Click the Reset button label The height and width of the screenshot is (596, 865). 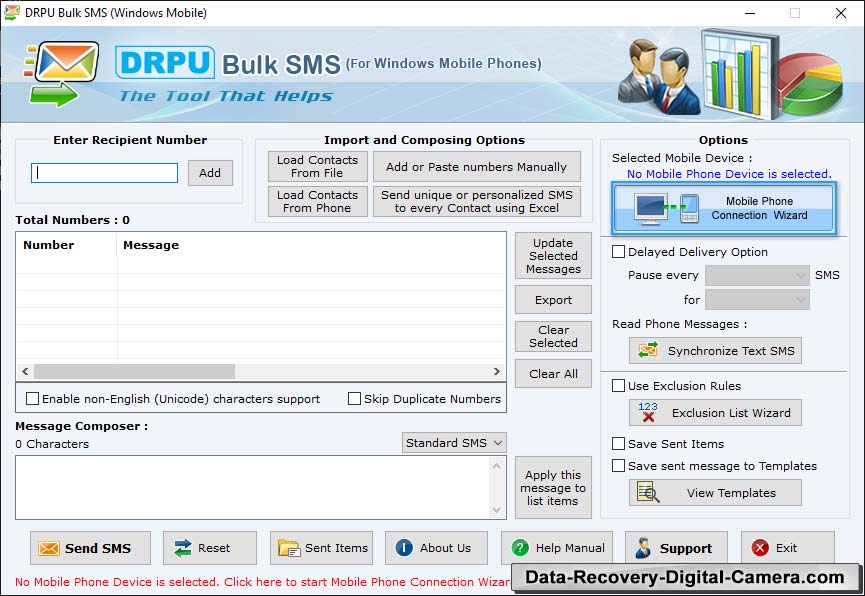[x=214, y=548]
